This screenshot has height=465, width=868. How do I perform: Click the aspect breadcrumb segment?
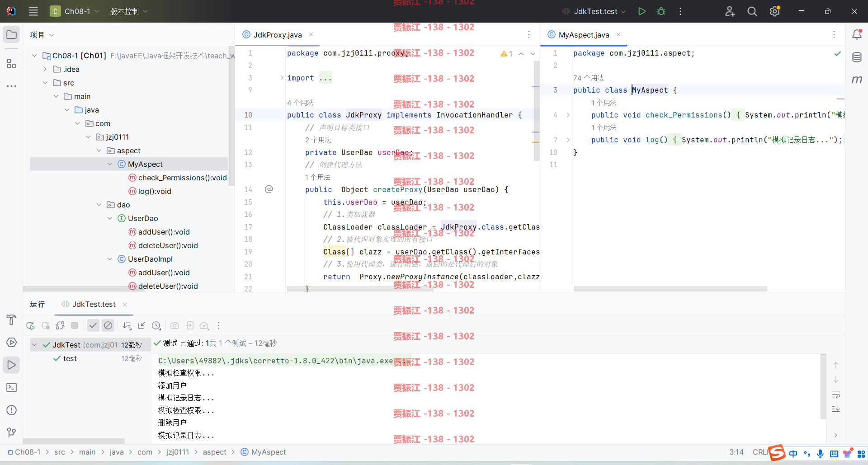tap(214, 452)
